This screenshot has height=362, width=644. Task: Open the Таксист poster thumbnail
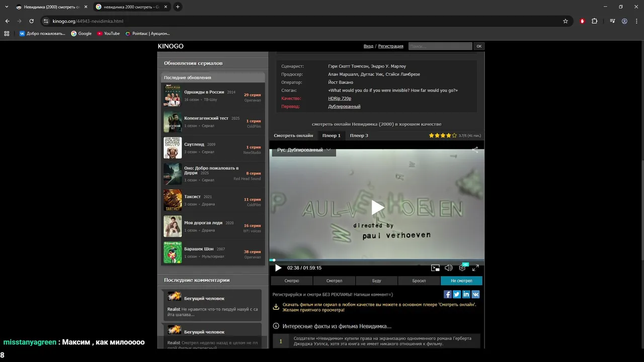(x=173, y=200)
